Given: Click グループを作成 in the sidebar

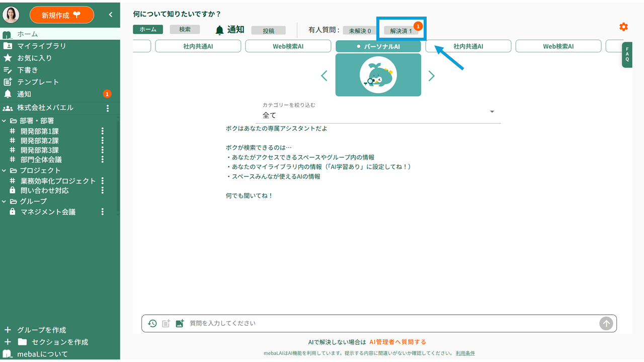Looking at the screenshot, I should (x=35, y=330).
